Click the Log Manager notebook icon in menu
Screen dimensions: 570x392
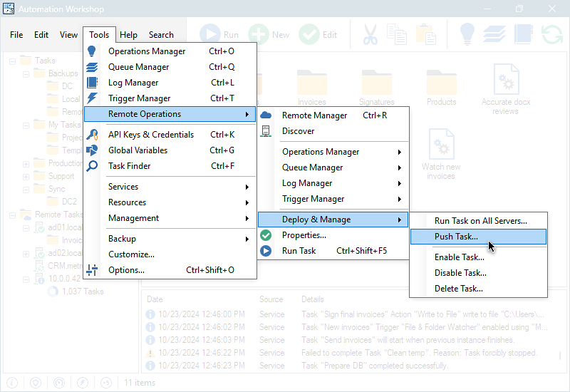[92, 83]
